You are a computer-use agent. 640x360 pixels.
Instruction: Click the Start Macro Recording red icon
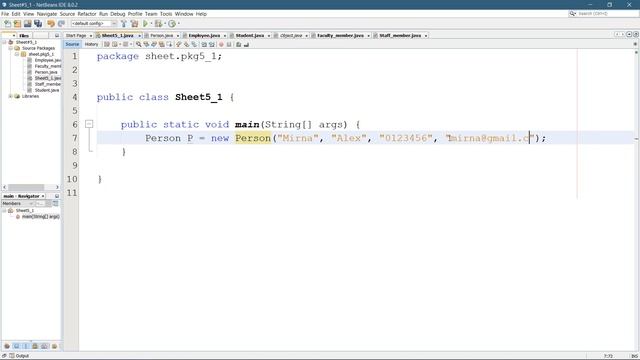pos(221,44)
